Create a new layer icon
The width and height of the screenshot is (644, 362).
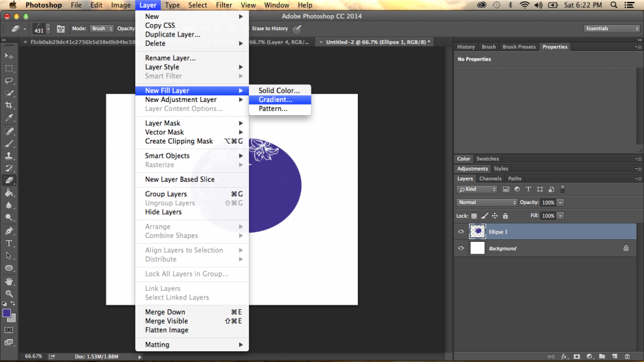pos(614,356)
